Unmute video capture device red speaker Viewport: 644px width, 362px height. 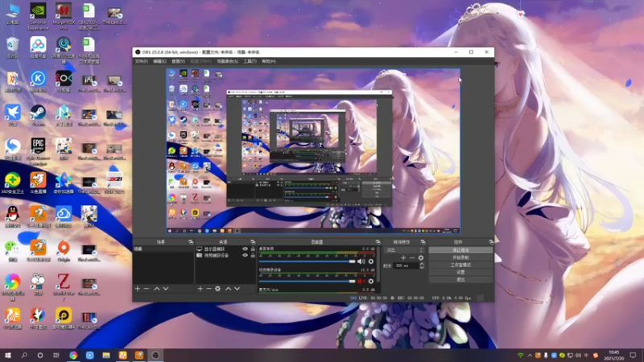[x=361, y=281]
